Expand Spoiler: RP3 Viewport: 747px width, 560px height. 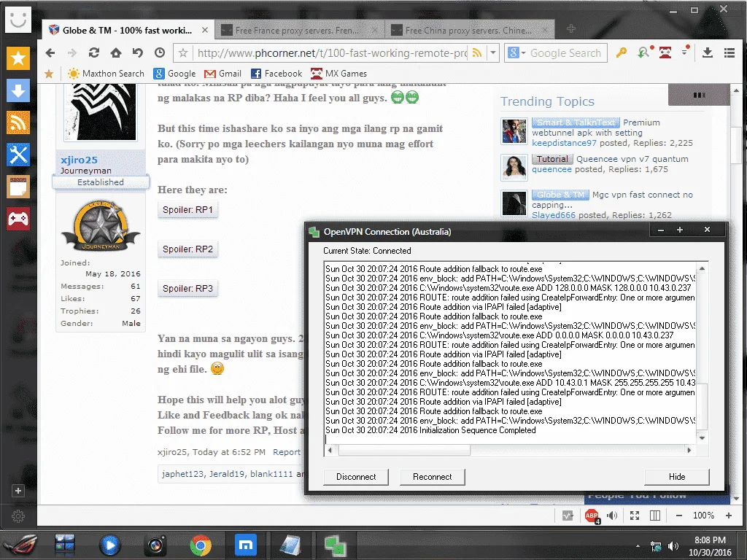coord(187,289)
